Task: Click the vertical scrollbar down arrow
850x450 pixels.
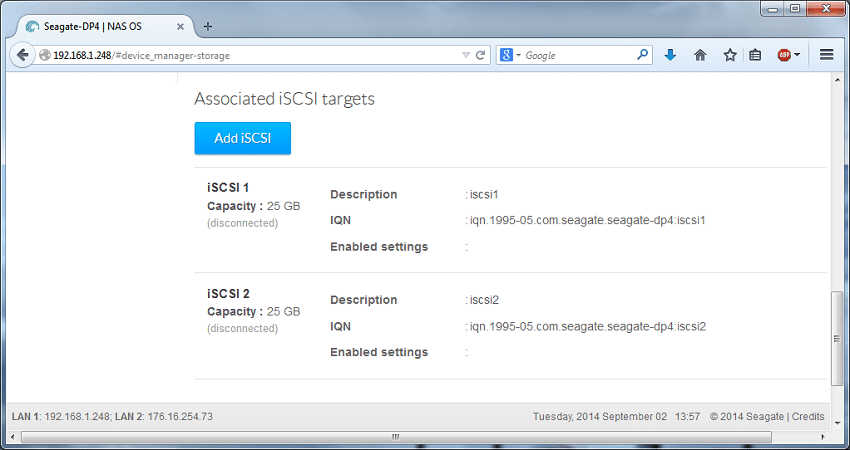Action: tap(838, 422)
